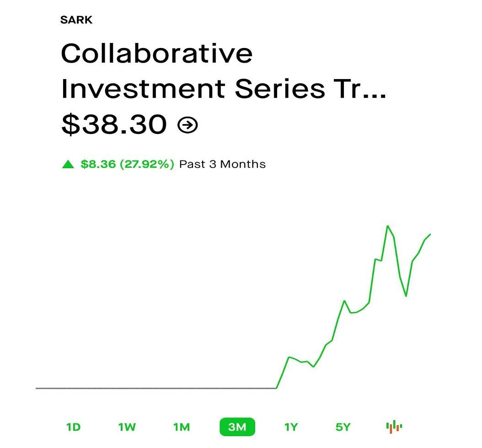Image resolution: width=482 pixels, height=448 pixels.
Task: Click the rightmost end of chart line
Action: pyautogui.click(x=430, y=234)
